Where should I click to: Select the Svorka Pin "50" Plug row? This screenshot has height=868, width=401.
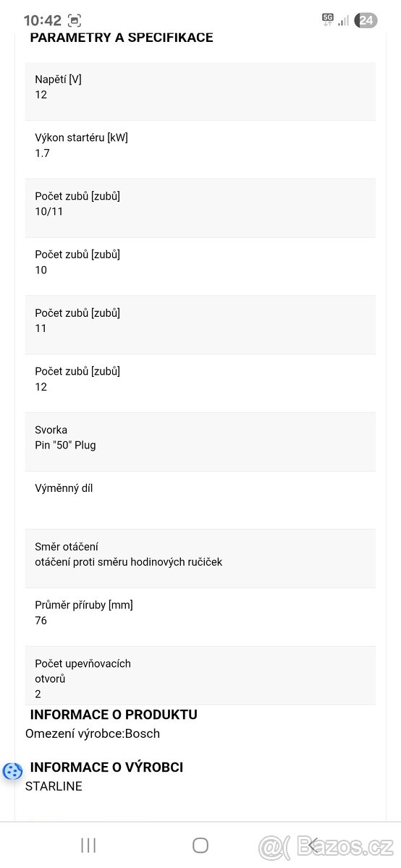coord(200,442)
